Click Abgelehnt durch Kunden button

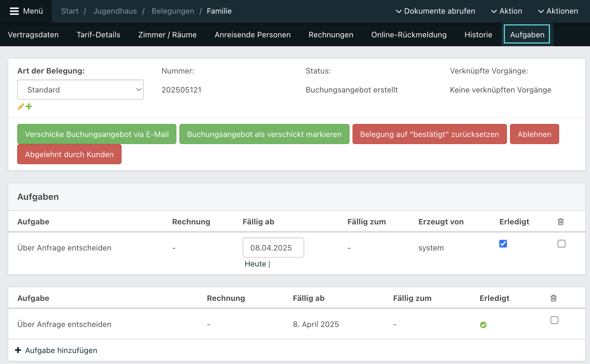point(69,154)
